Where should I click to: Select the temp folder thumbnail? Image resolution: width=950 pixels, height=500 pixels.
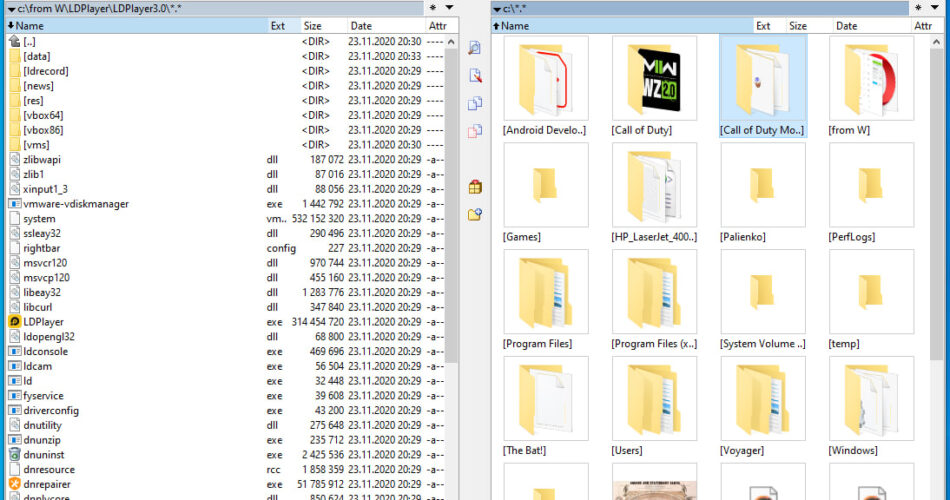pyautogui.click(x=871, y=292)
